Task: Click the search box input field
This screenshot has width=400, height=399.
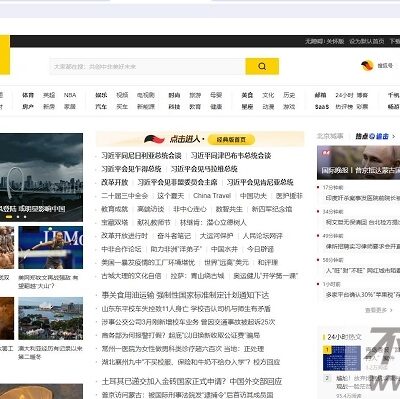Action: click(148, 66)
